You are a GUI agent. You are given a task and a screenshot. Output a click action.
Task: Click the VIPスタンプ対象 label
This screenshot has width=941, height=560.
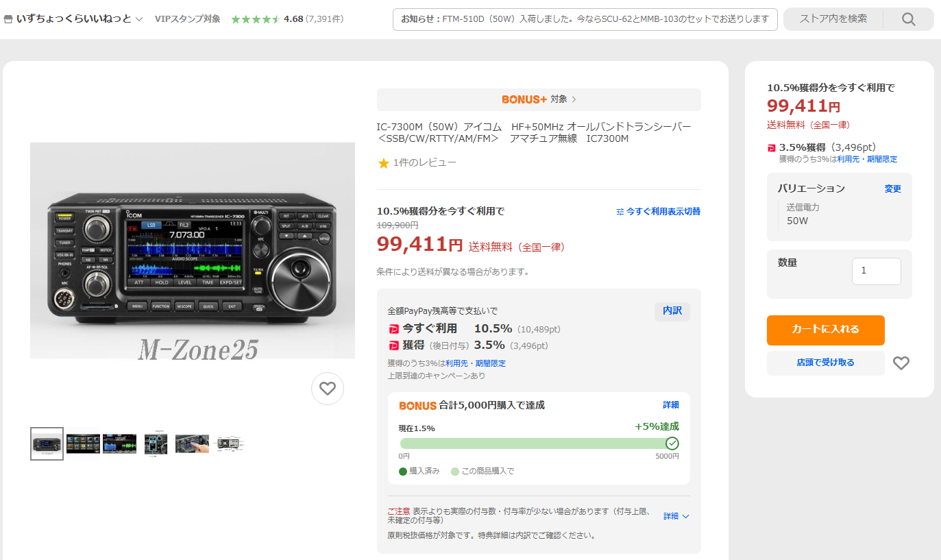coord(188,19)
